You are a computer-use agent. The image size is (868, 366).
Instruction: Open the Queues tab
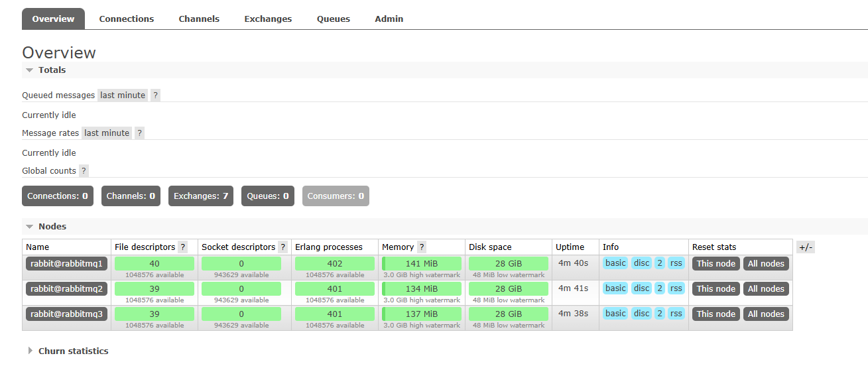pyautogui.click(x=333, y=19)
